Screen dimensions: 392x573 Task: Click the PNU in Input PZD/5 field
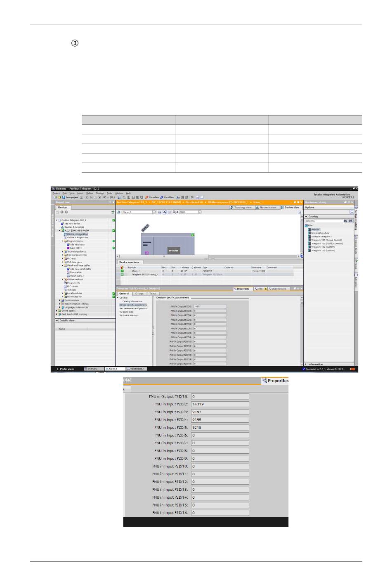tap(220, 428)
